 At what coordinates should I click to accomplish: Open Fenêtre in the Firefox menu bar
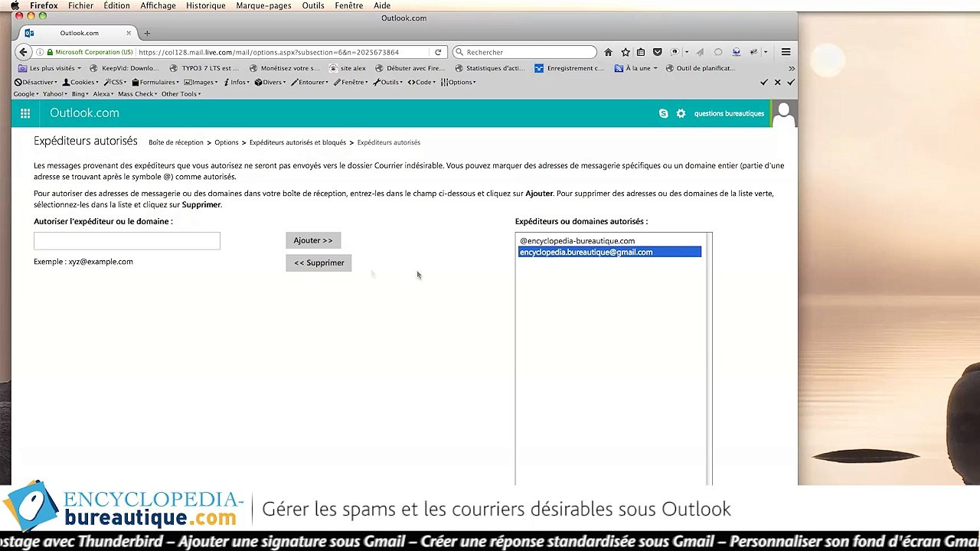click(348, 5)
